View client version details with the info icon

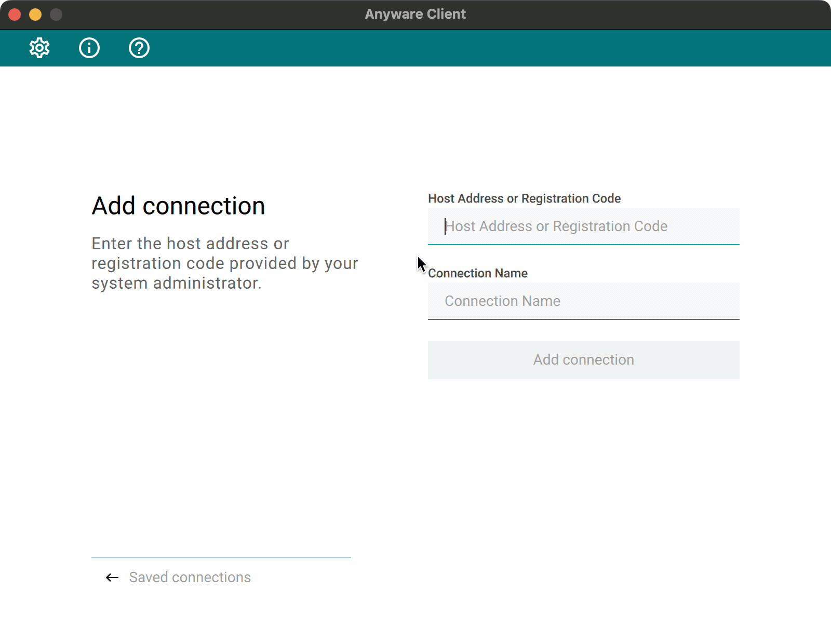[x=89, y=48]
